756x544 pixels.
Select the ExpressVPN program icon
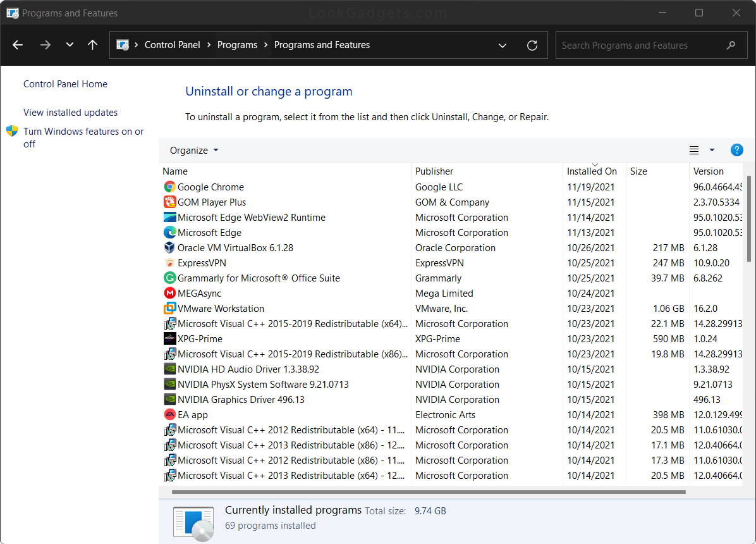click(x=169, y=263)
